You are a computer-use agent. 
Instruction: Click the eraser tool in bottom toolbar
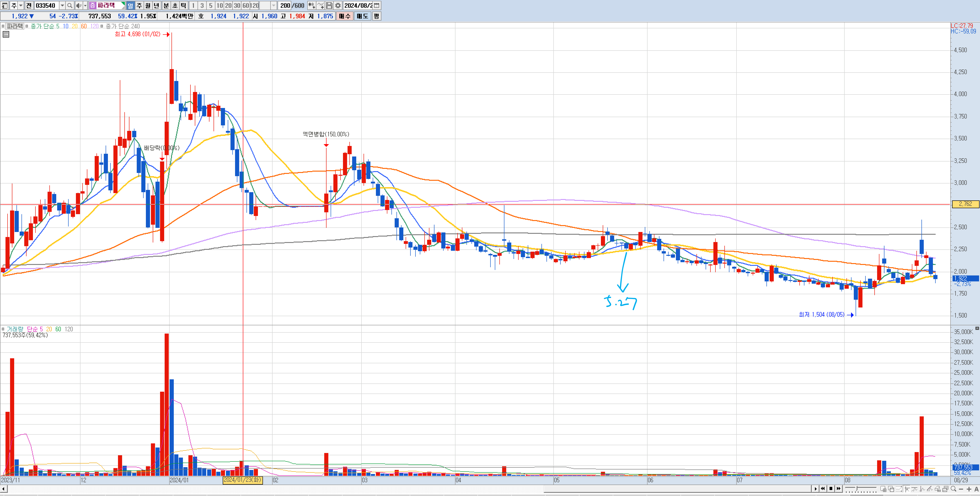[937, 489]
